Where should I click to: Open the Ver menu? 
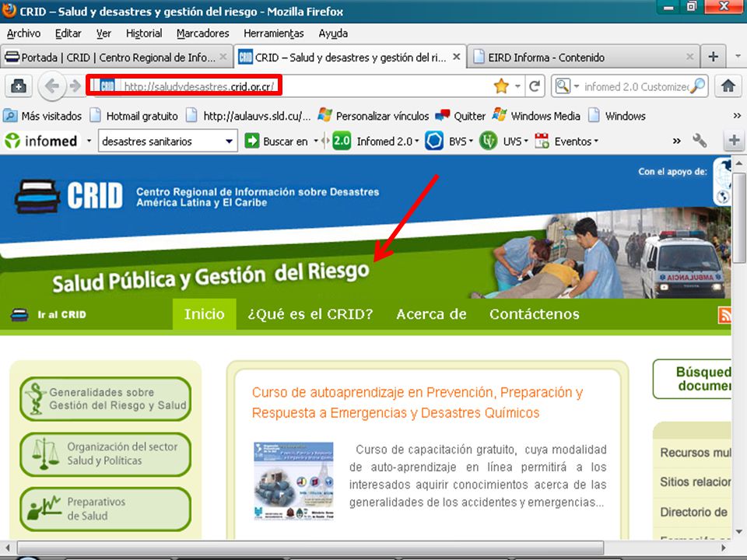point(103,33)
